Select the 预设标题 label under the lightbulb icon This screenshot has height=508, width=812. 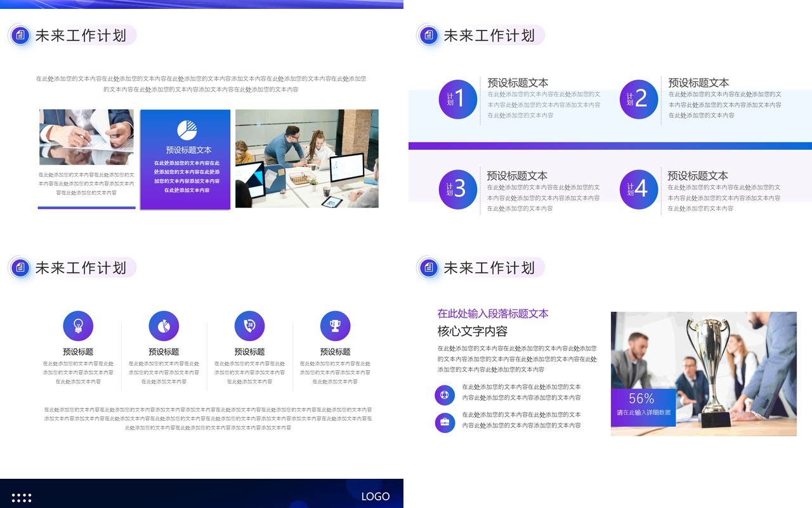pyautogui.click(x=78, y=352)
